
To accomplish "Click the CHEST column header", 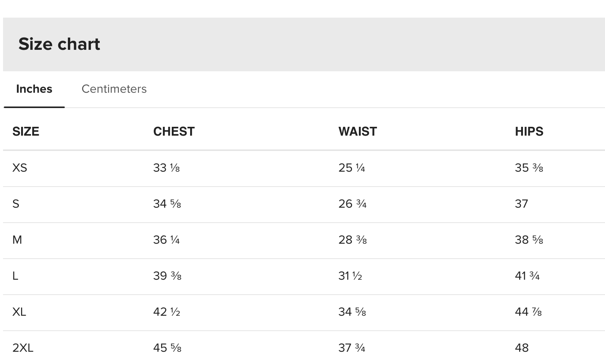I will pyautogui.click(x=174, y=131).
